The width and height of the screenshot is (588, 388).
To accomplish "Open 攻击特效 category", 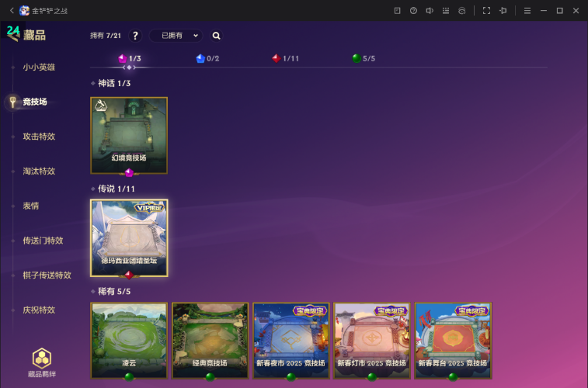I will (x=39, y=137).
